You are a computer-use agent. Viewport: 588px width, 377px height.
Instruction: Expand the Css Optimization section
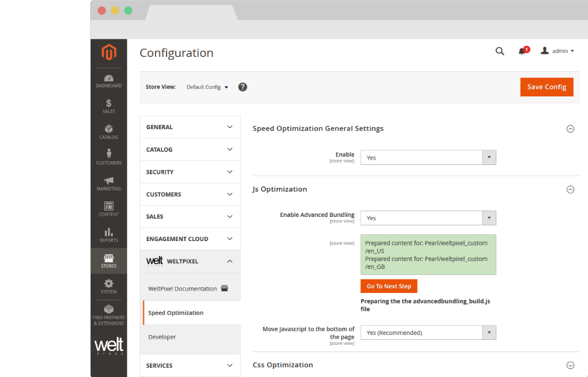[570, 365]
